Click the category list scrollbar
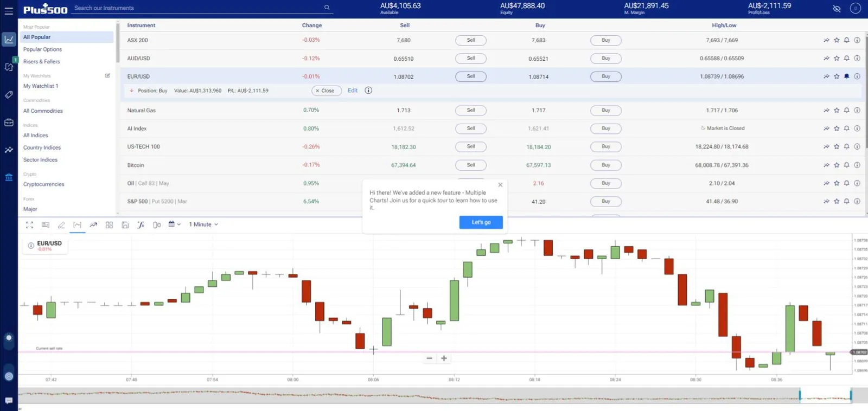This screenshot has height=411, width=868. pos(117,42)
